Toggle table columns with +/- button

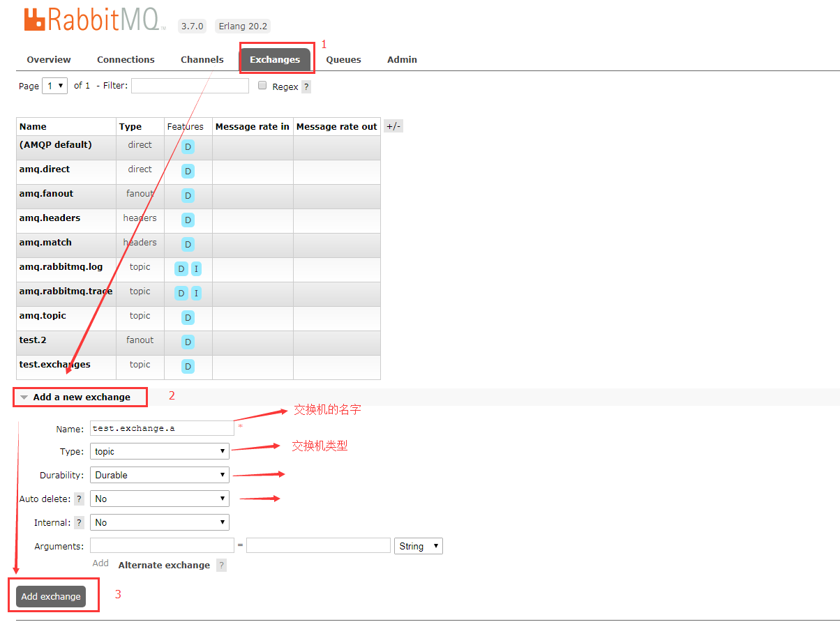coord(393,126)
